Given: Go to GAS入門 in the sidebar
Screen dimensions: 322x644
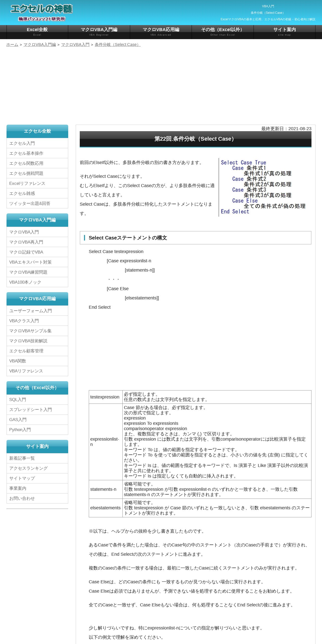Looking at the screenshot, I should pos(37,420).
